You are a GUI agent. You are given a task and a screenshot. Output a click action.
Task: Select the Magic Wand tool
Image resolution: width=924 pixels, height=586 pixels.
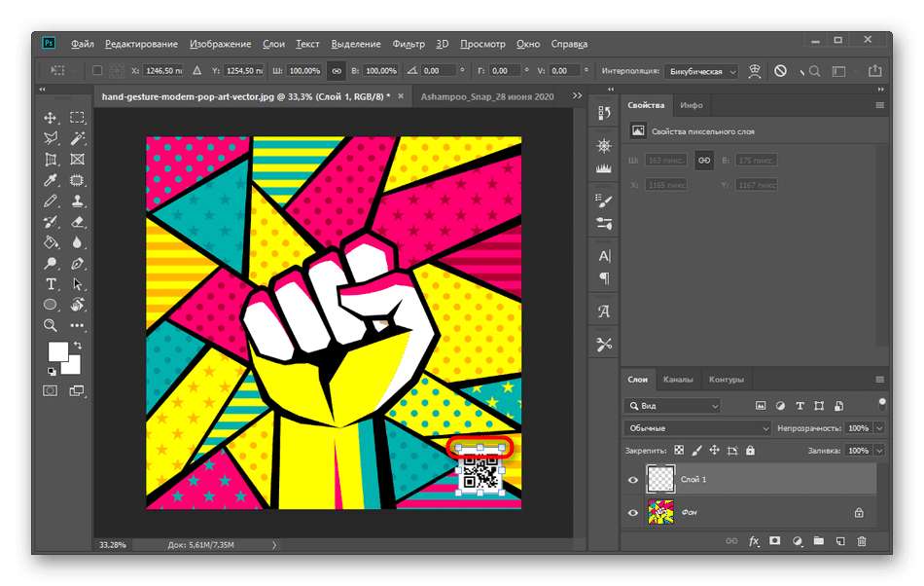77,138
